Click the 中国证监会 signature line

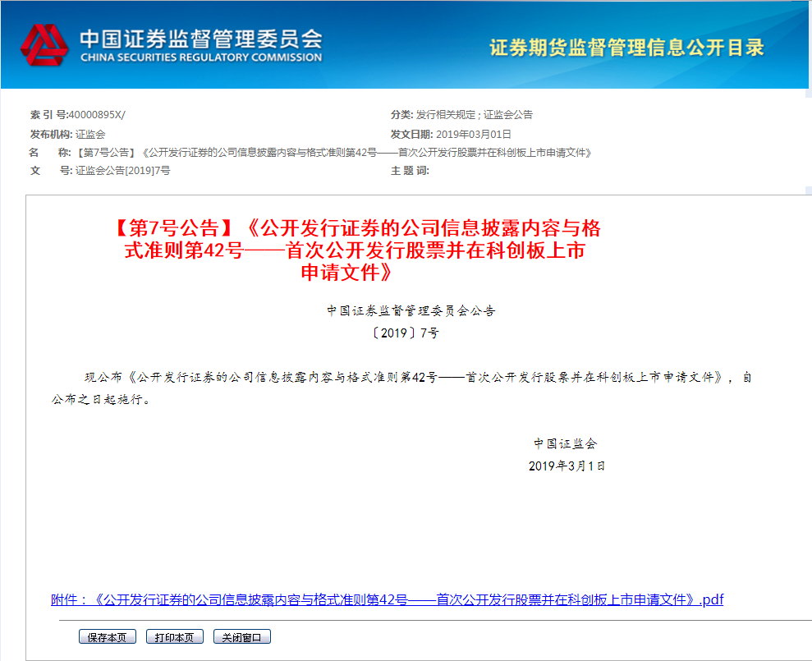(x=566, y=444)
